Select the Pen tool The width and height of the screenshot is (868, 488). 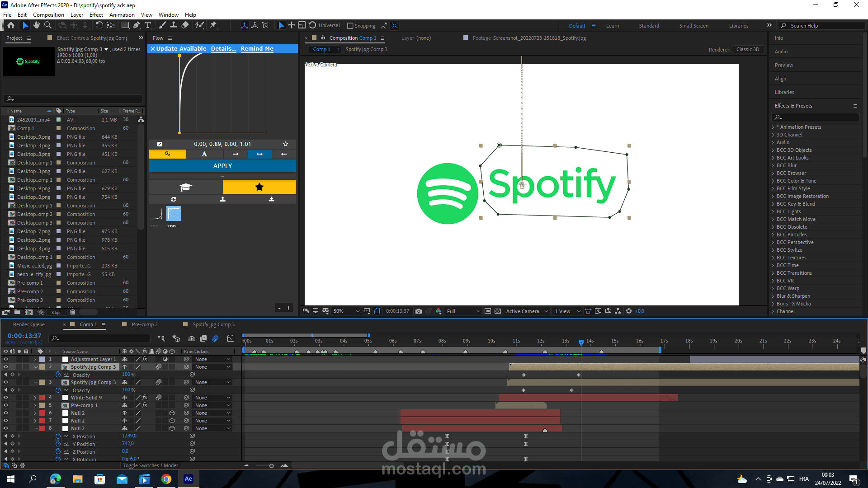[136, 25]
